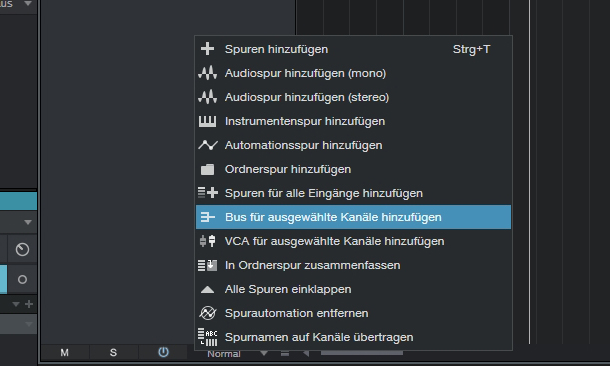610x366 pixels.
Task: Click waveform icon for Audiospur hinzufügen (stereo)
Action: 207,97
